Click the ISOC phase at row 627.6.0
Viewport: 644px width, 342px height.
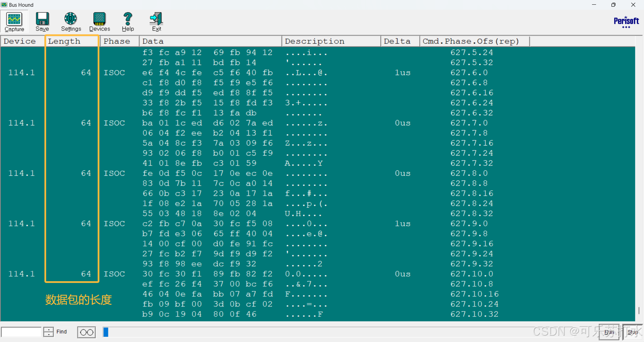tap(114, 72)
